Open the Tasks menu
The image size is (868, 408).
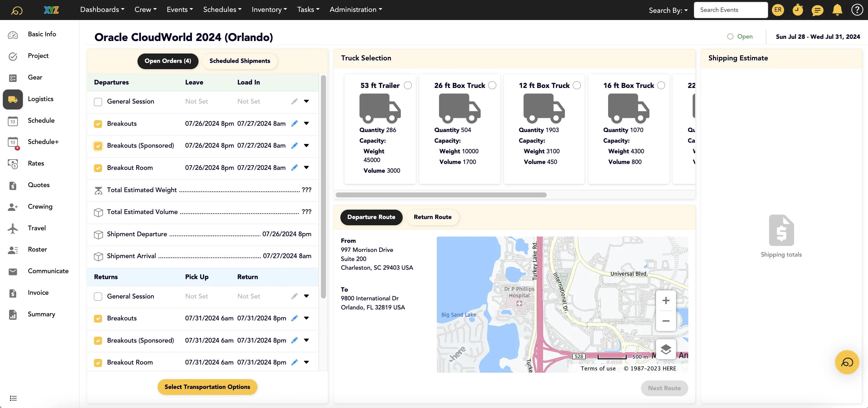(308, 9)
